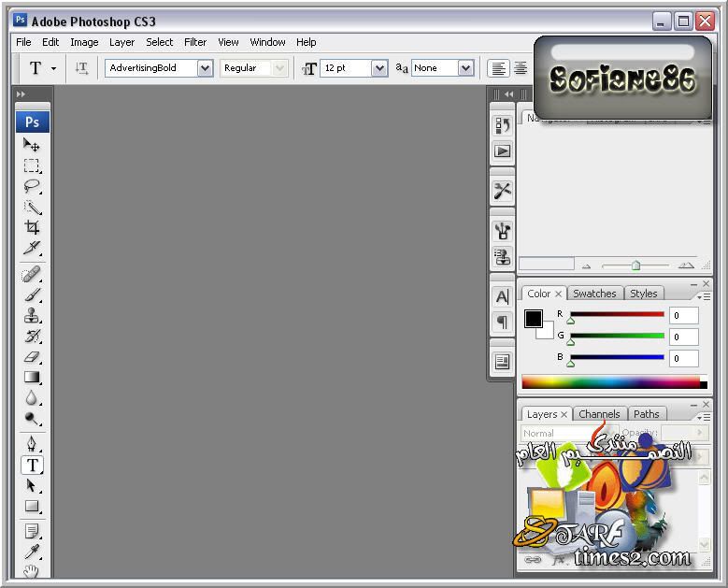728x588 pixels.
Task: Select the Hand tool
Action: 32,571
